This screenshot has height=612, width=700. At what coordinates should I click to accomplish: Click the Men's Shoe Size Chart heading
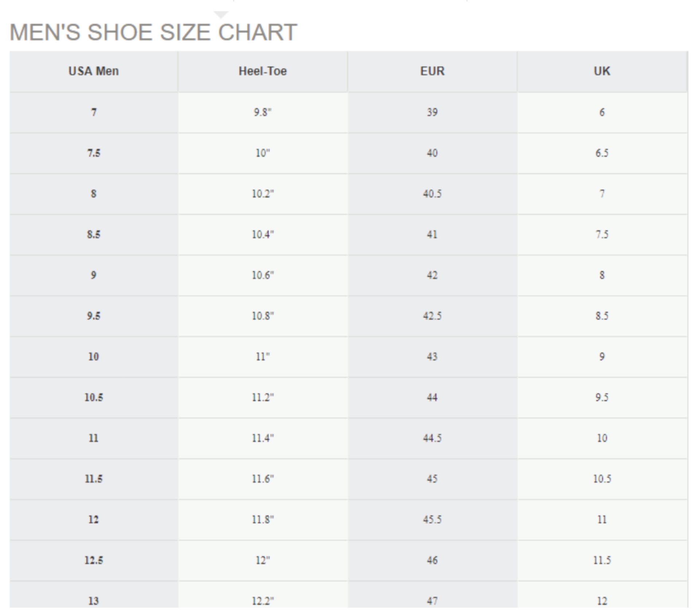click(153, 32)
